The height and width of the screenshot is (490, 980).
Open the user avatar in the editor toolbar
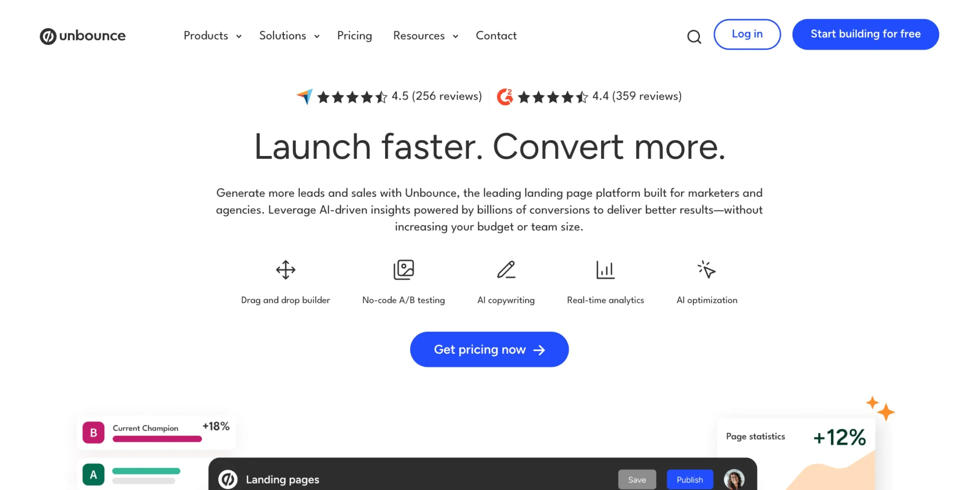click(733, 479)
